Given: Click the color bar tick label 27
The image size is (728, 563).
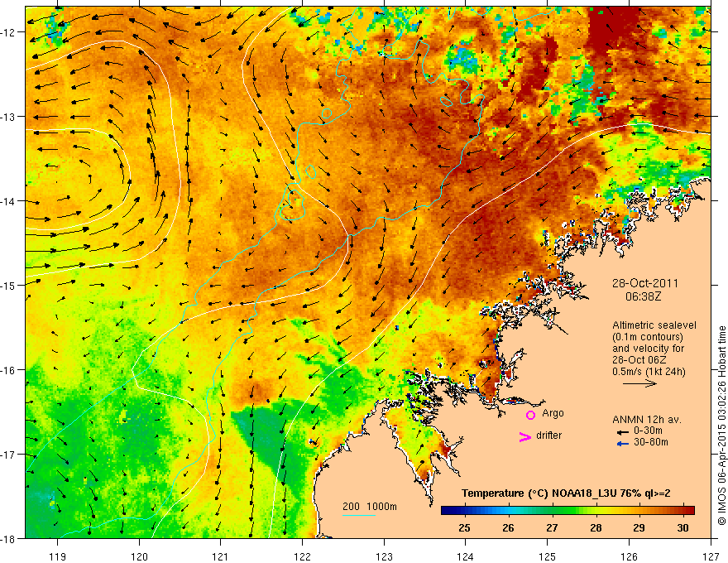Looking at the screenshot, I should (552, 528).
